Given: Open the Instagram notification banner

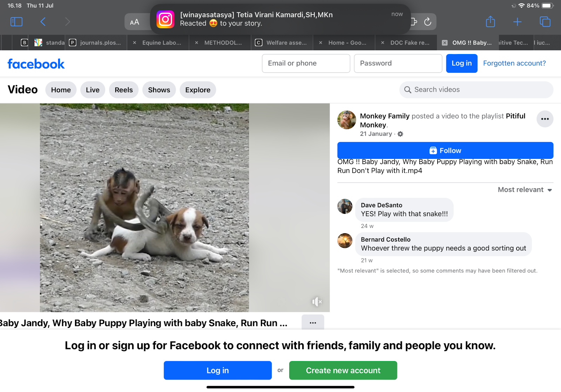Looking at the screenshot, I should pyautogui.click(x=280, y=19).
